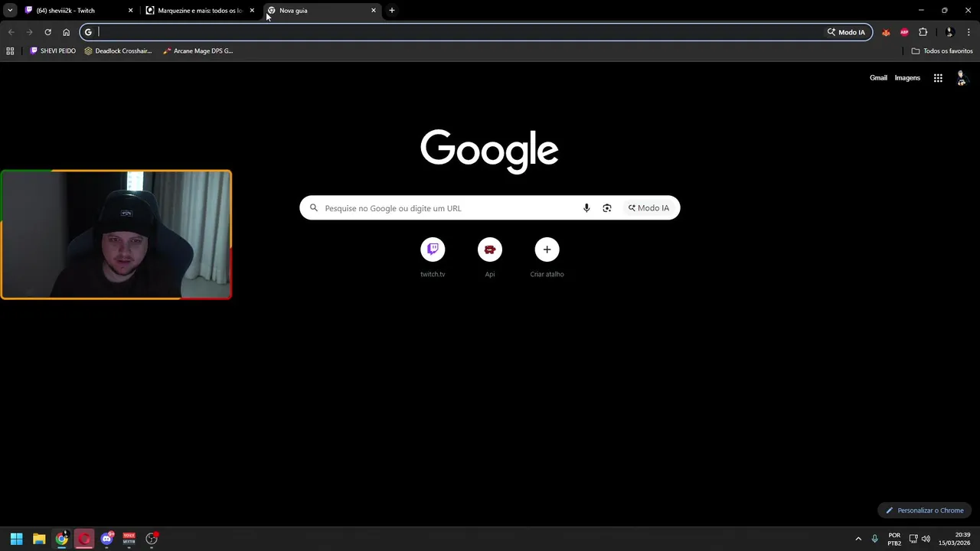Open Discord from taskbar

[x=106, y=539]
